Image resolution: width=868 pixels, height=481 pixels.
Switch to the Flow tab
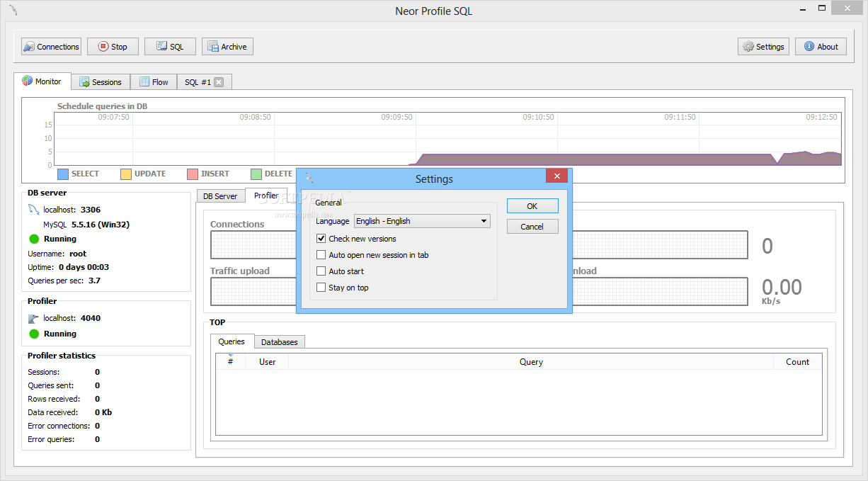point(154,82)
